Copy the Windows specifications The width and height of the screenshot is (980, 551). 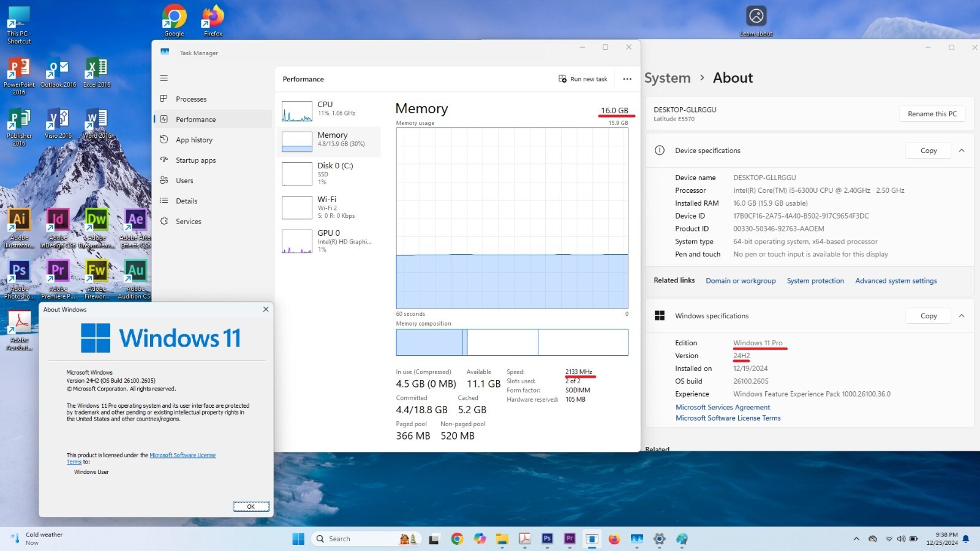[929, 316]
